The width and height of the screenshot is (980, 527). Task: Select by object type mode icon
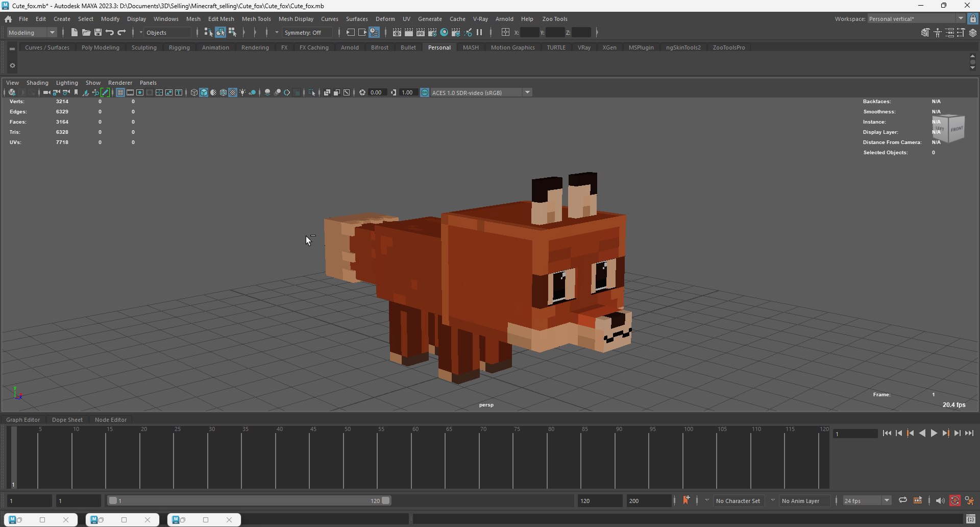pyautogui.click(x=220, y=33)
